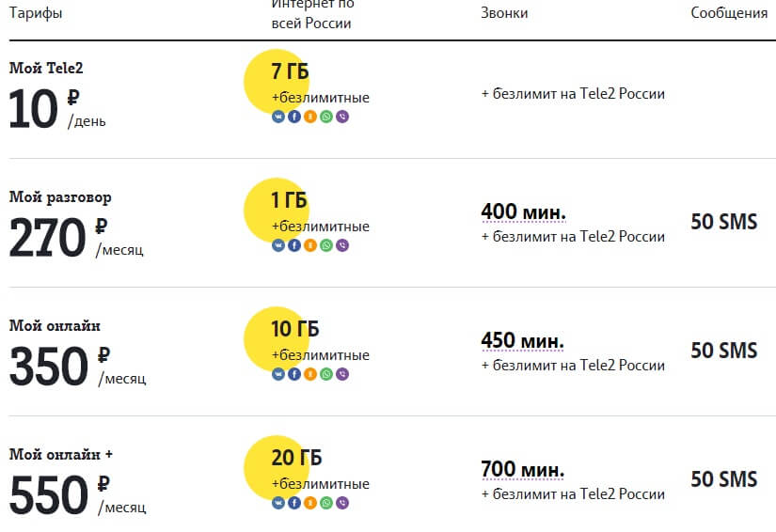Click the Facebook icon in Мой онлайн + row
This screenshot has width=776, height=532.
pyautogui.click(x=294, y=503)
